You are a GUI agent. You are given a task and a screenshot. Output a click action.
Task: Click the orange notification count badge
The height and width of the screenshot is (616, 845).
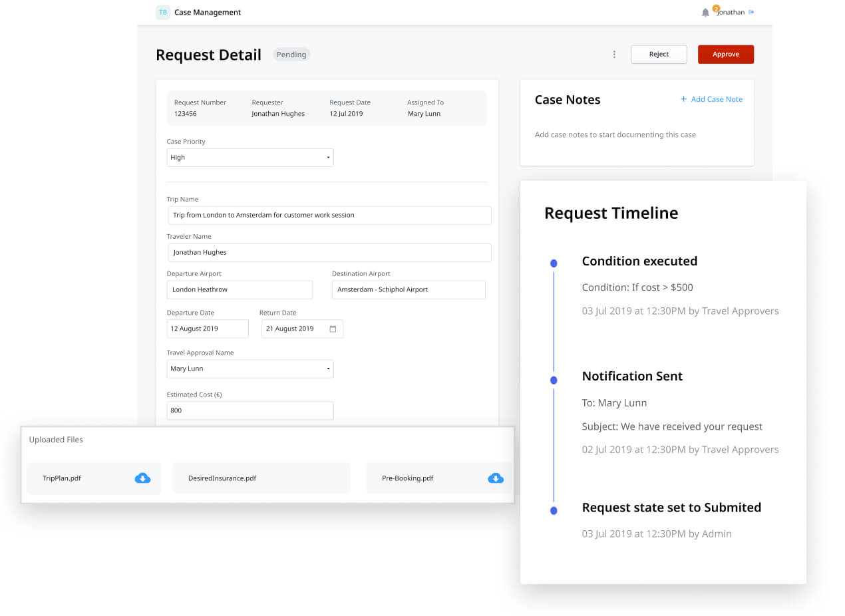pyautogui.click(x=717, y=8)
